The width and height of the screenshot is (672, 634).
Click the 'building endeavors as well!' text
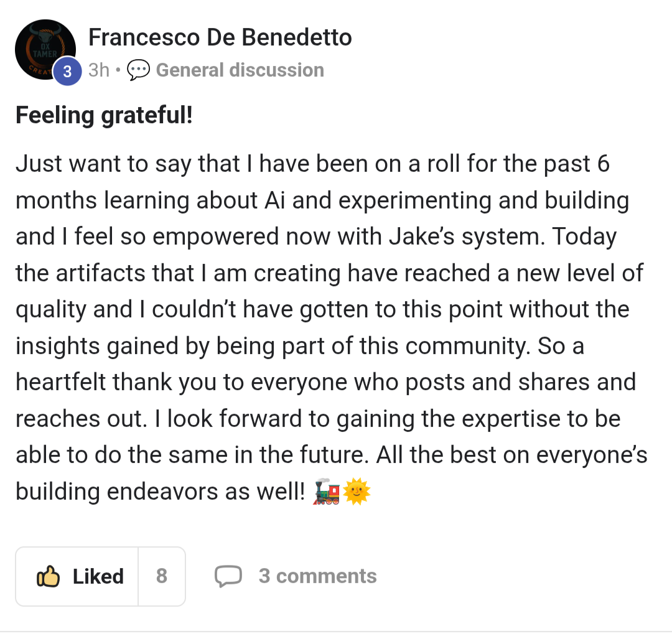point(161,492)
